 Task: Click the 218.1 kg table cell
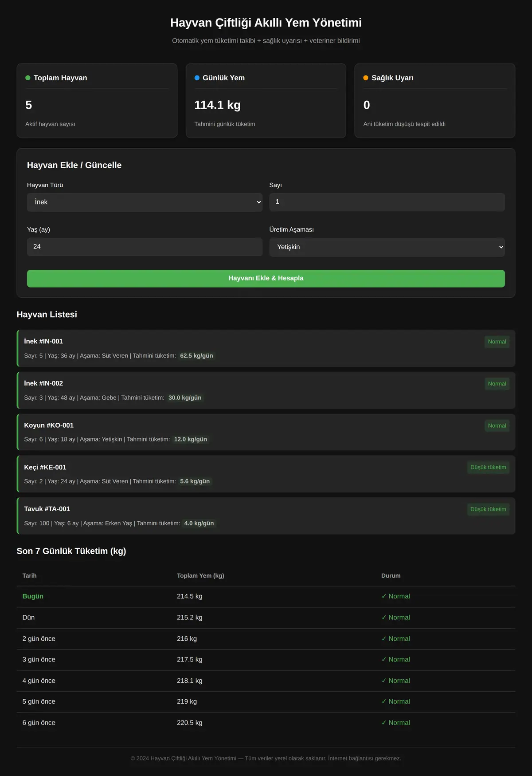click(x=190, y=681)
